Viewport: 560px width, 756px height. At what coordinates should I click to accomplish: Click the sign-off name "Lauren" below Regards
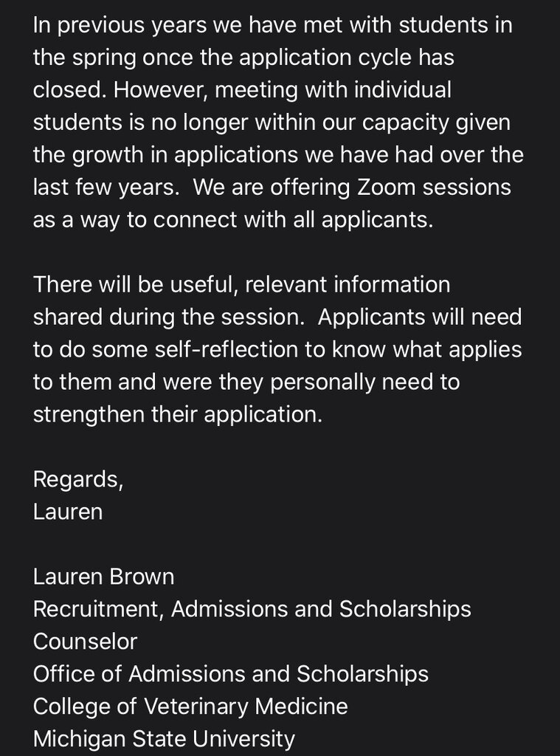pos(68,511)
